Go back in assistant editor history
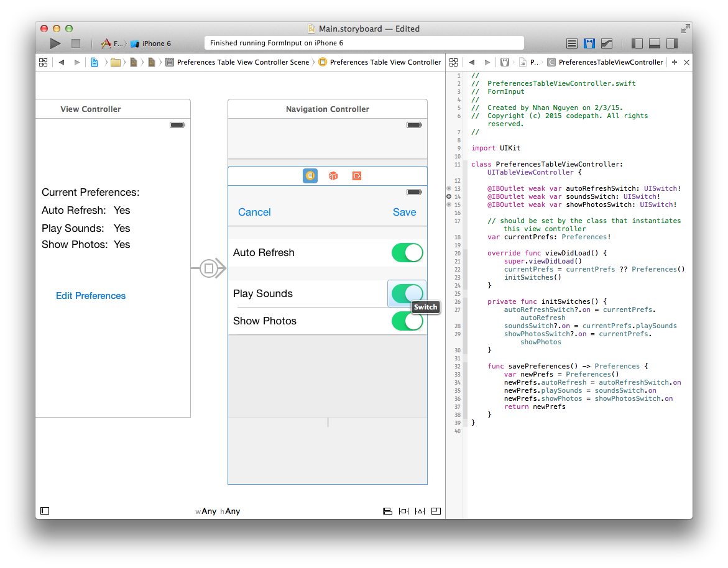 tap(472, 62)
